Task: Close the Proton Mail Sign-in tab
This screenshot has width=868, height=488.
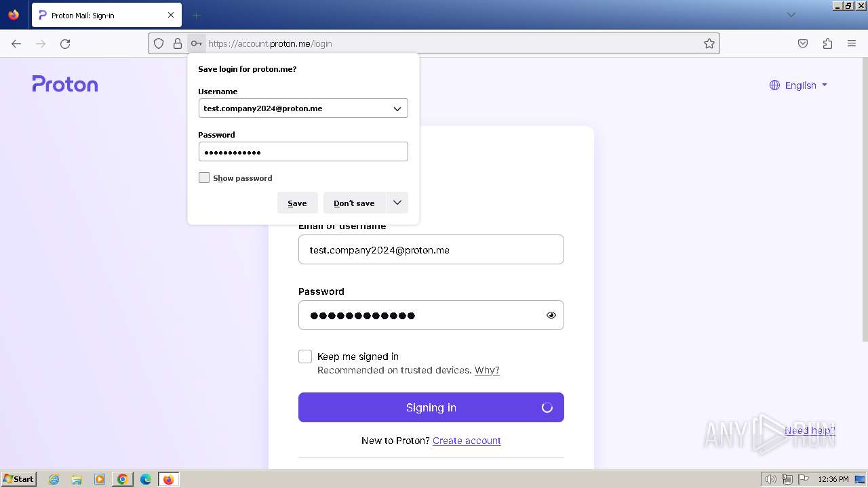Action: point(171,15)
